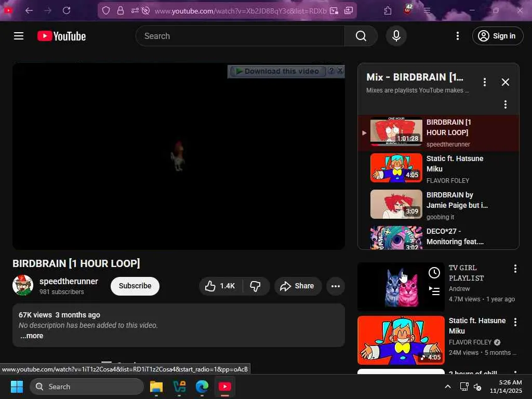Image resolution: width=532 pixels, height=399 pixels.
Task: Add TV GIRL PLAYLIST to Watch later
Action: [x=434, y=272]
